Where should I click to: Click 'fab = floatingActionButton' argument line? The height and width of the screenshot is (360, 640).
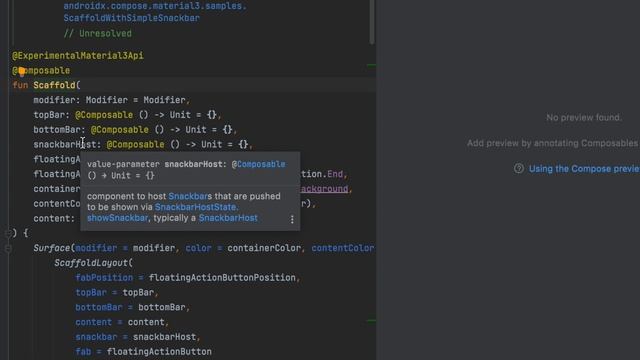(x=143, y=351)
